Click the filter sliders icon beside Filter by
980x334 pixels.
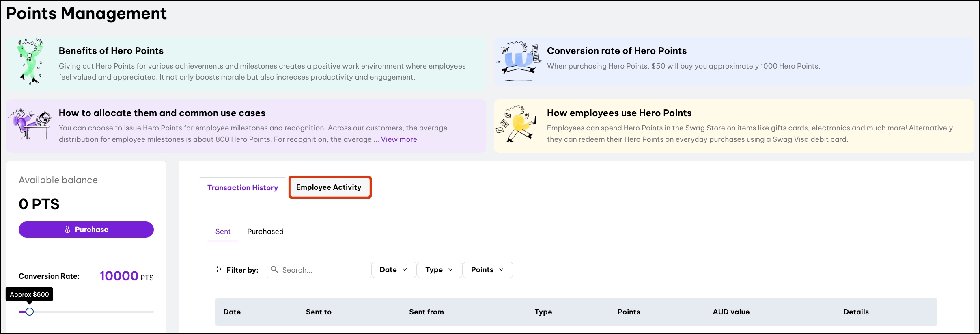[219, 269]
